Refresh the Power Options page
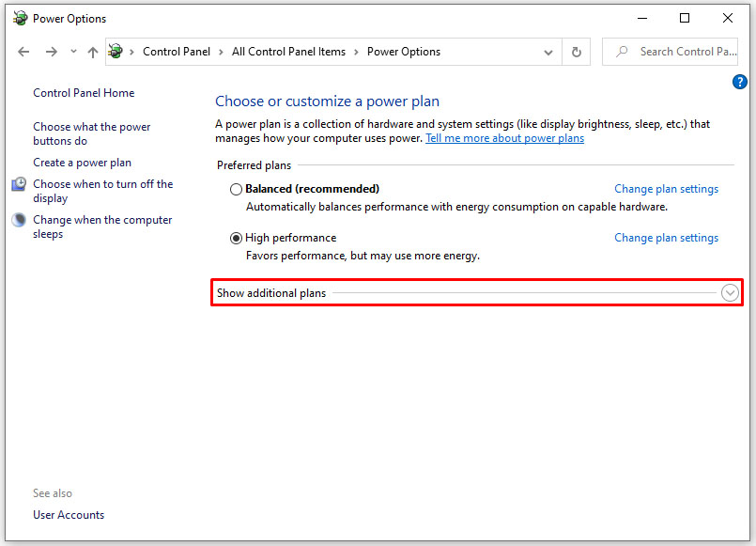The height and width of the screenshot is (546, 756). pos(577,52)
